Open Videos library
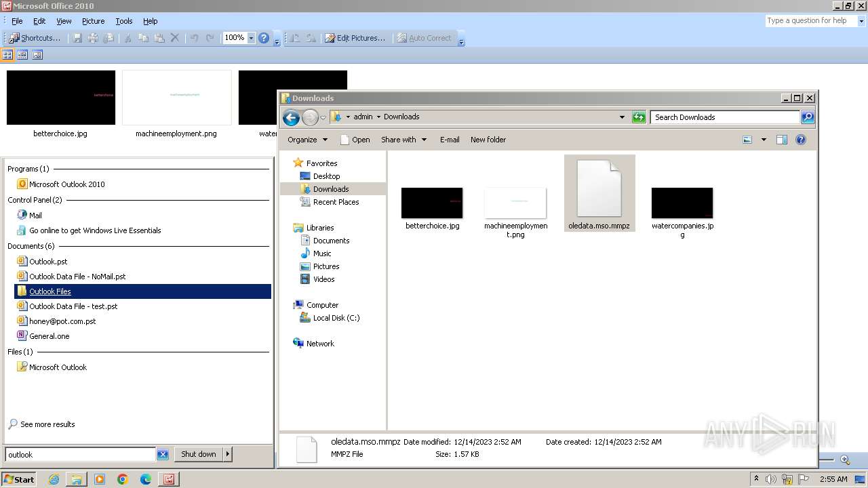This screenshot has height=488, width=868. (323, 279)
